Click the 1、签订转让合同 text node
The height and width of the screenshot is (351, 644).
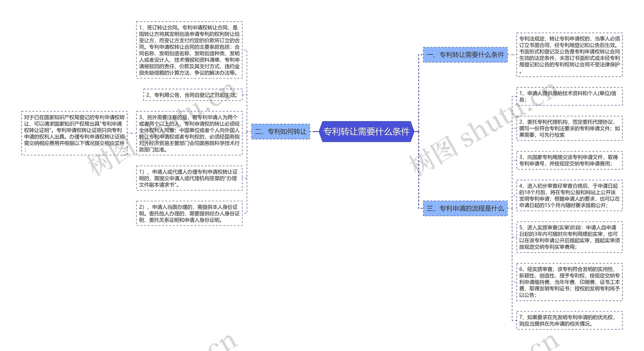tap(189, 50)
